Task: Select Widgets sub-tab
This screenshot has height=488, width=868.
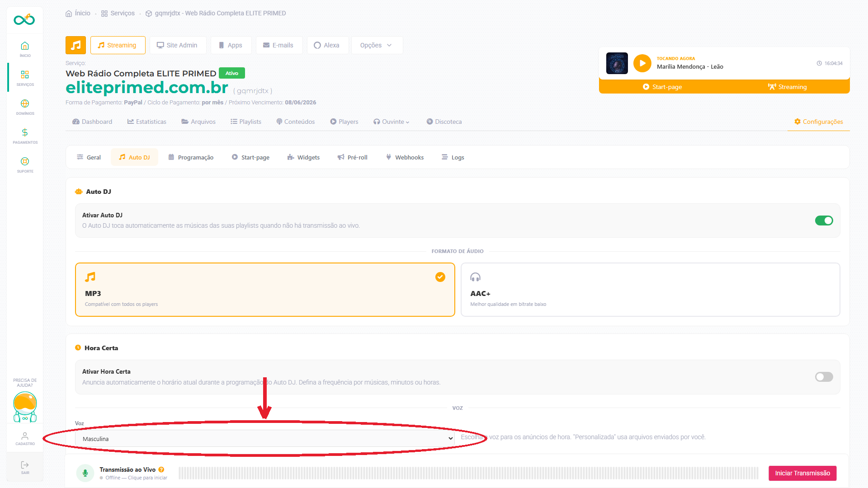Action: (x=303, y=157)
